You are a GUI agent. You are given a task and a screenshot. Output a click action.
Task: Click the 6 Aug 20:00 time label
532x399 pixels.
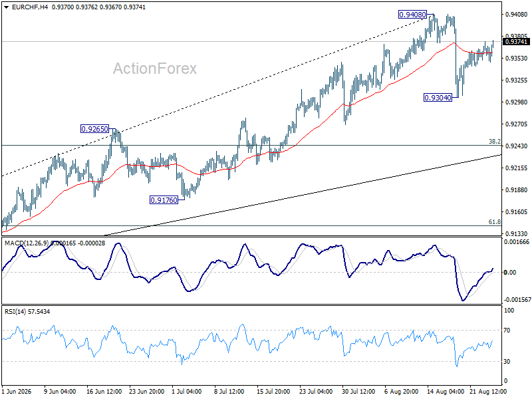coord(401,392)
